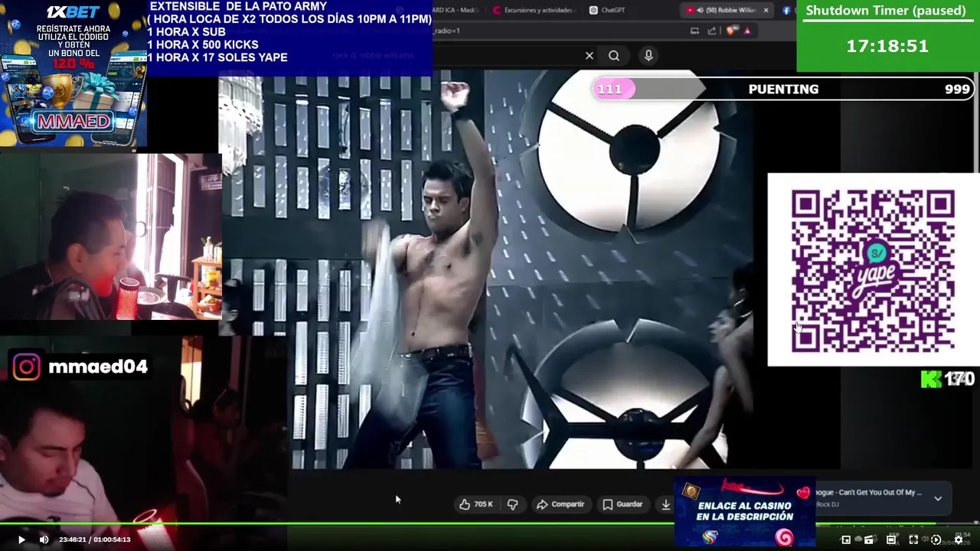Click the cast screen icon in address bar
This screenshot has height=551, width=980.
click(694, 31)
